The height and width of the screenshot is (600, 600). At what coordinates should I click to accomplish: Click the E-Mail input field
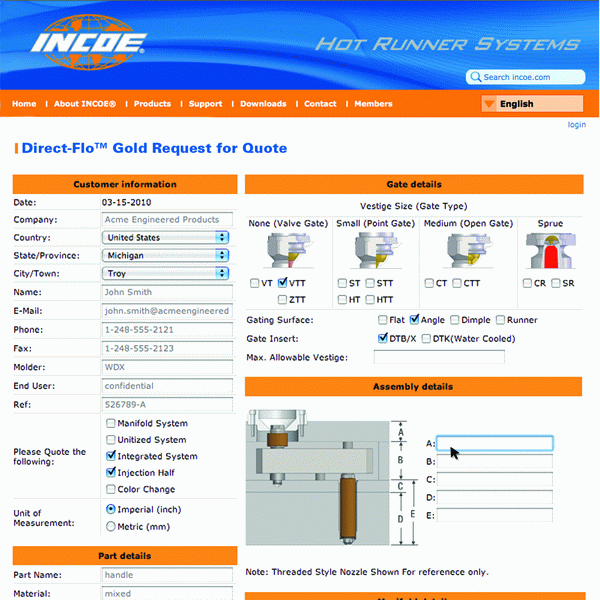(167, 311)
